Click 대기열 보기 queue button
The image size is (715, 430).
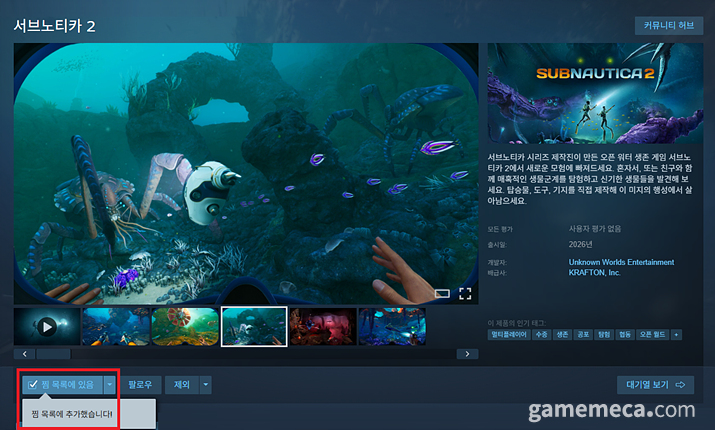tap(655, 384)
